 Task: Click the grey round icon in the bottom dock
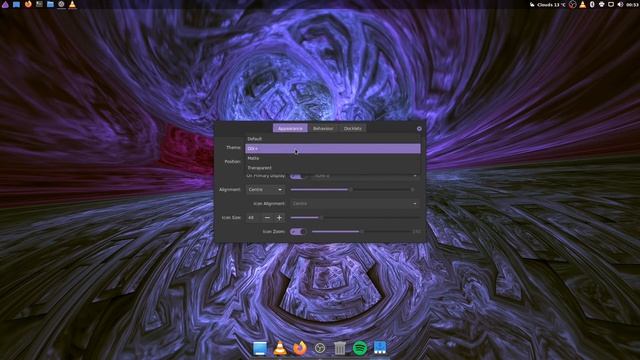click(x=320, y=348)
